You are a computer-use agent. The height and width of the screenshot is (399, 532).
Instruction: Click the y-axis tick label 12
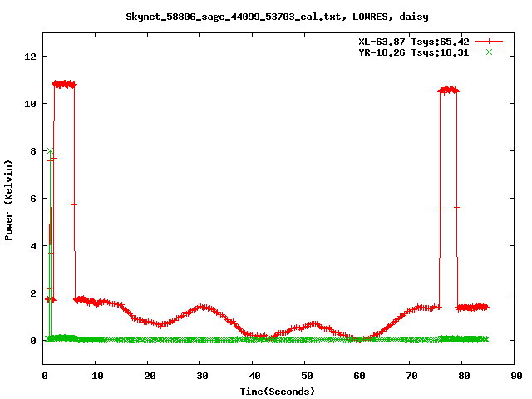click(30, 57)
